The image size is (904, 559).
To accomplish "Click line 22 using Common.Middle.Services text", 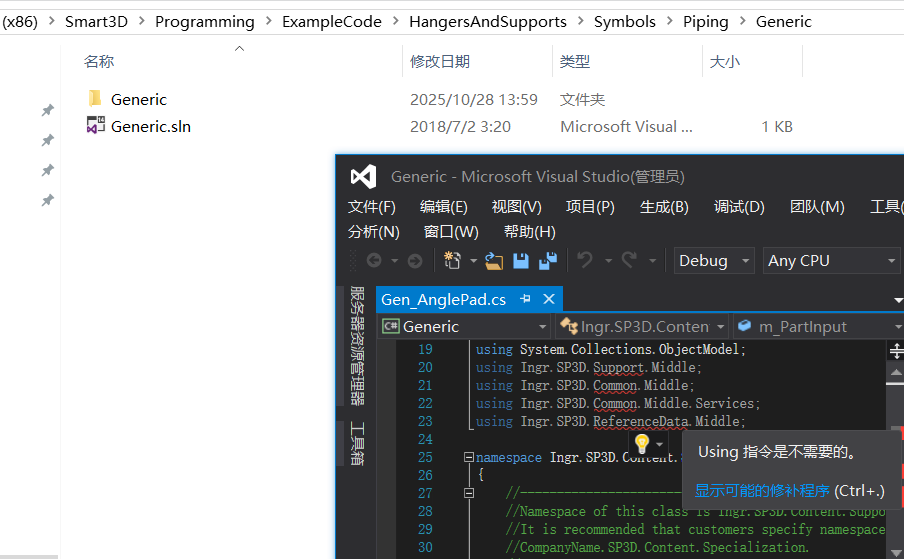I will [617, 403].
